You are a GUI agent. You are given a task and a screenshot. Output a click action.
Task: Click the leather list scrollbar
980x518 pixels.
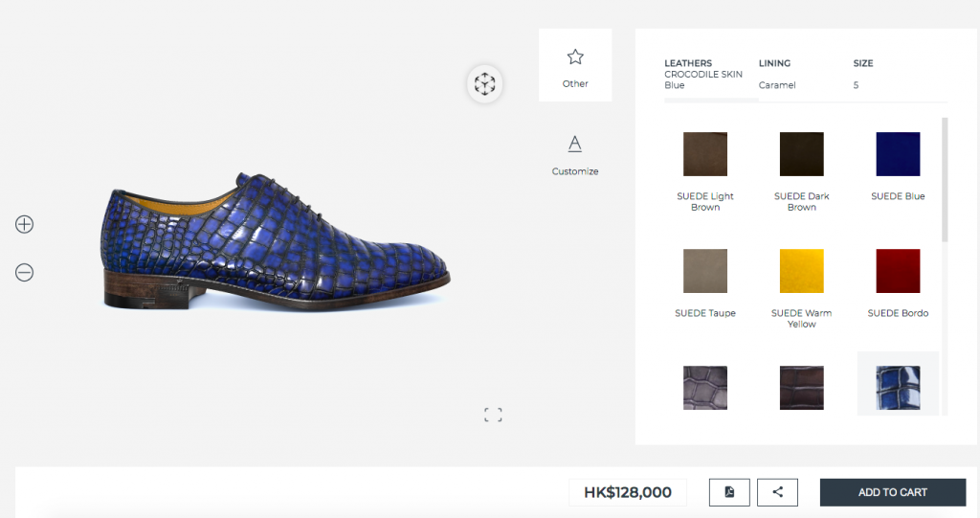[945, 180]
